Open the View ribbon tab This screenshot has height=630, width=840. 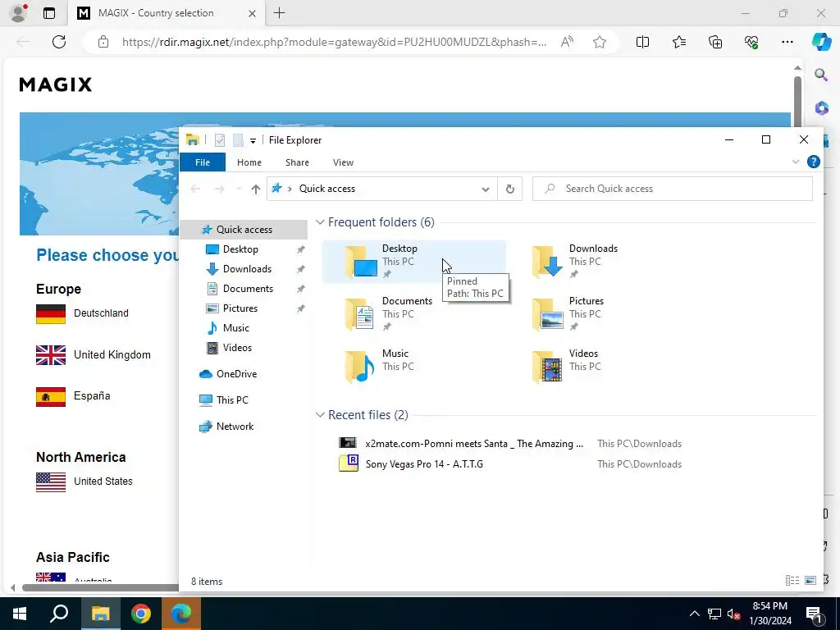(343, 162)
